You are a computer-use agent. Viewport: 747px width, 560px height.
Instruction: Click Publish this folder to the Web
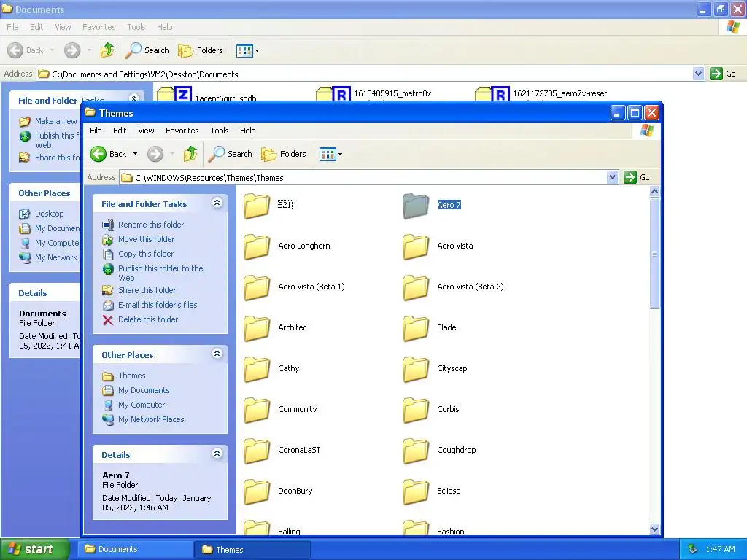160,273
